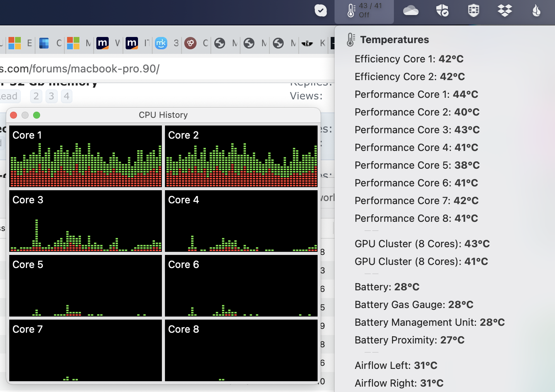Go to page 2 of the forum thread
Viewport: 555px width, 392px height.
click(36, 96)
